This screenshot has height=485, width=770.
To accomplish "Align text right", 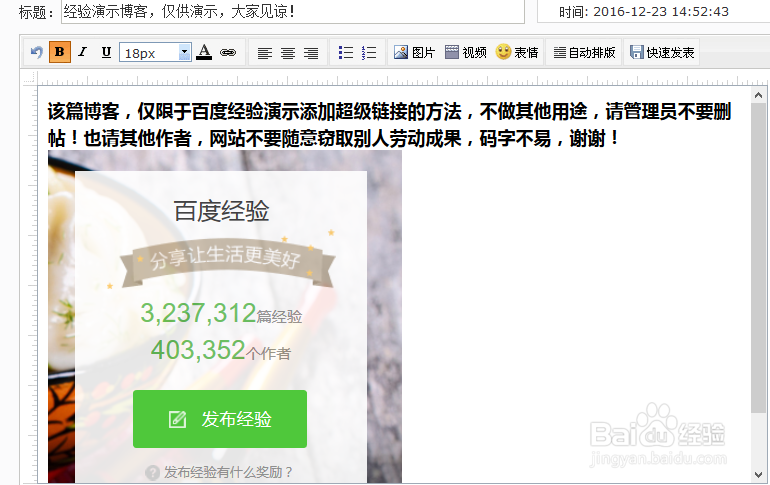I will point(311,53).
